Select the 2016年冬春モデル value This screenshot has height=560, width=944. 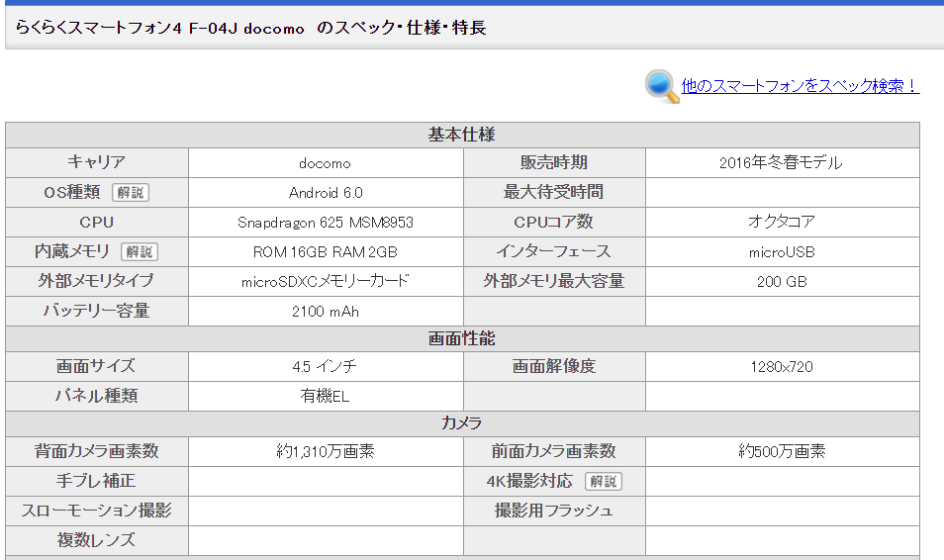tap(781, 162)
